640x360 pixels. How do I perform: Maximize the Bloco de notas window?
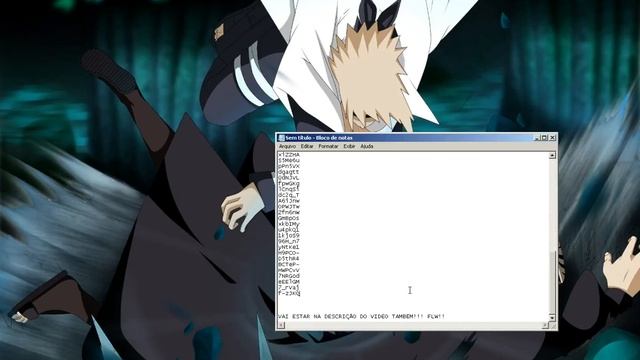coord(544,138)
